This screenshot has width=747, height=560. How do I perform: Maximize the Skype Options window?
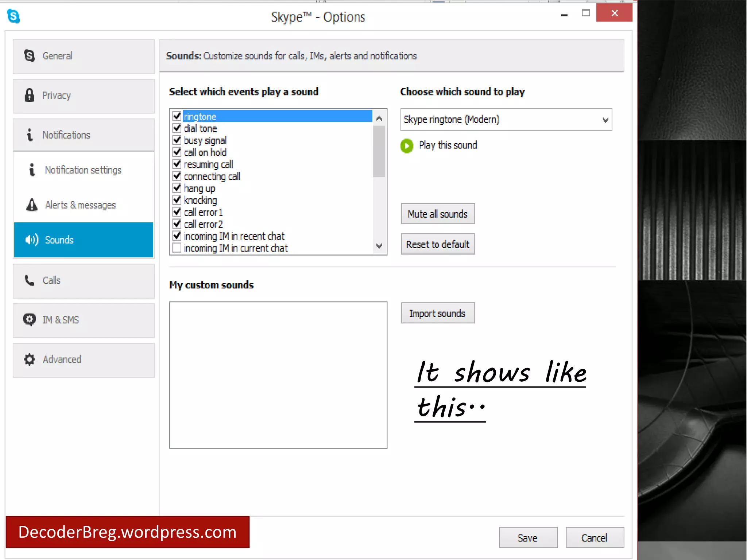tap(586, 13)
